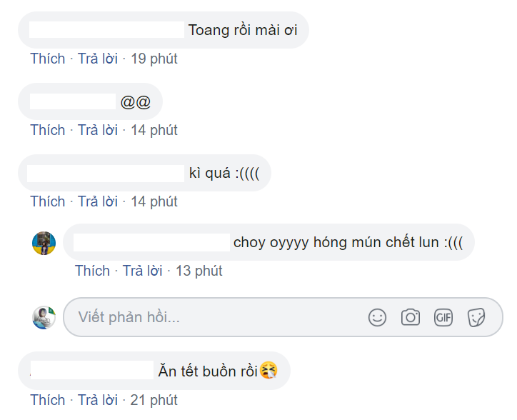
Task: Reply to the 'kì quá :((((' comment
Action: click(98, 201)
